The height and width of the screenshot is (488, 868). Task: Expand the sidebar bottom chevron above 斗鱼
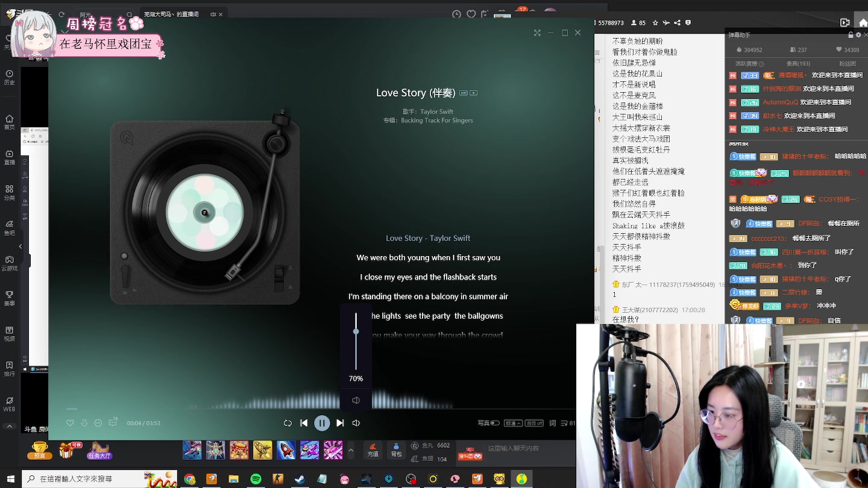click(10, 427)
